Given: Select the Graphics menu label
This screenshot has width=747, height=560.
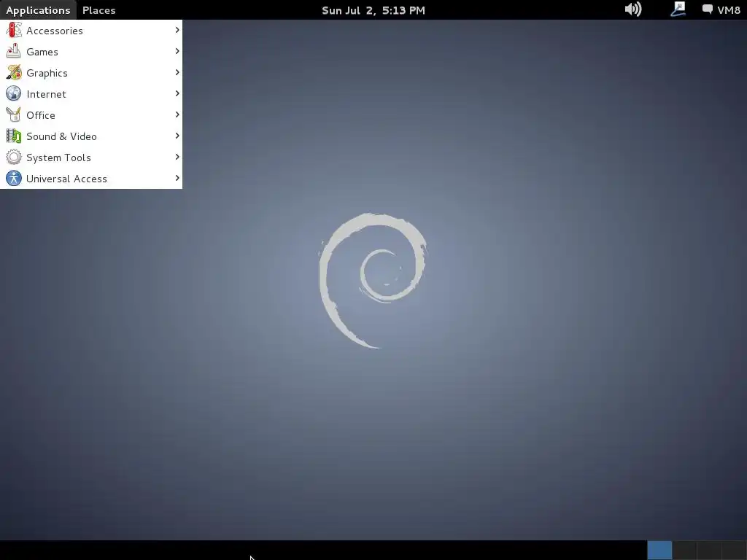Looking at the screenshot, I should point(47,74).
